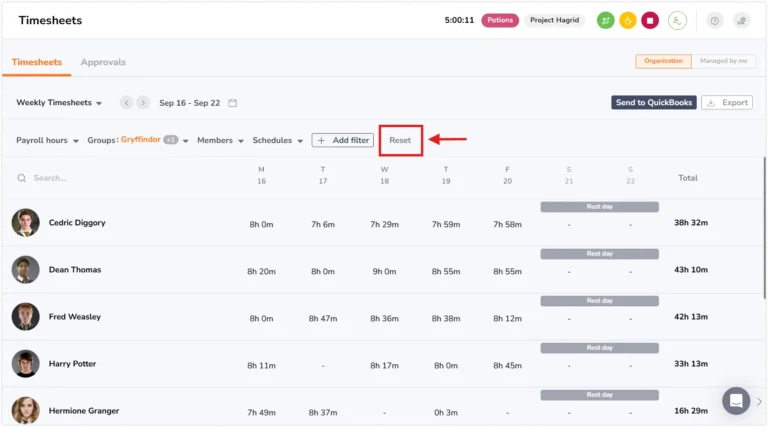768x427 pixels.
Task: Click Cedric Diggory's avatar
Action: click(25, 223)
